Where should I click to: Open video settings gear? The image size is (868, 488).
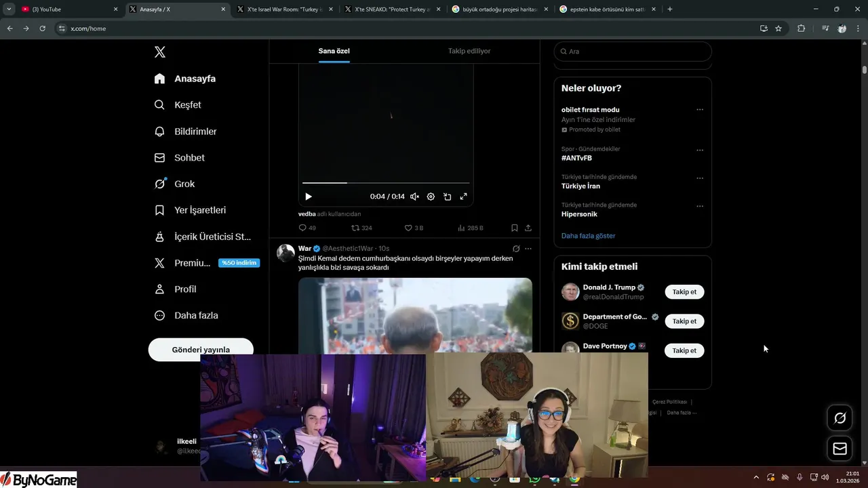click(x=431, y=197)
